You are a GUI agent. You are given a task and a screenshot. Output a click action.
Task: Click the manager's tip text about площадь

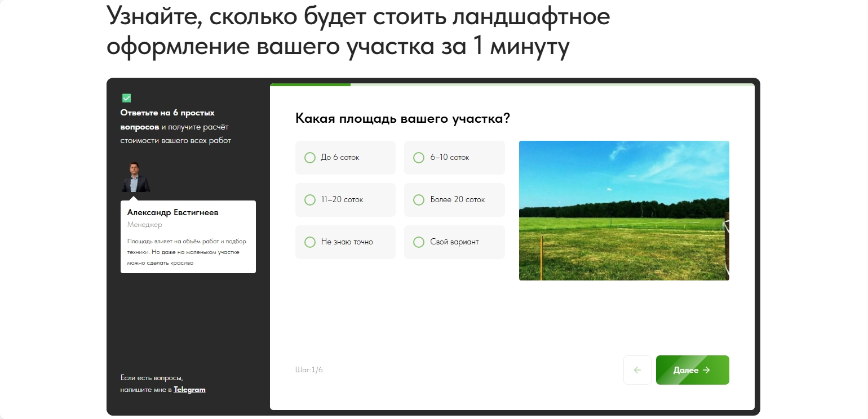click(x=187, y=252)
